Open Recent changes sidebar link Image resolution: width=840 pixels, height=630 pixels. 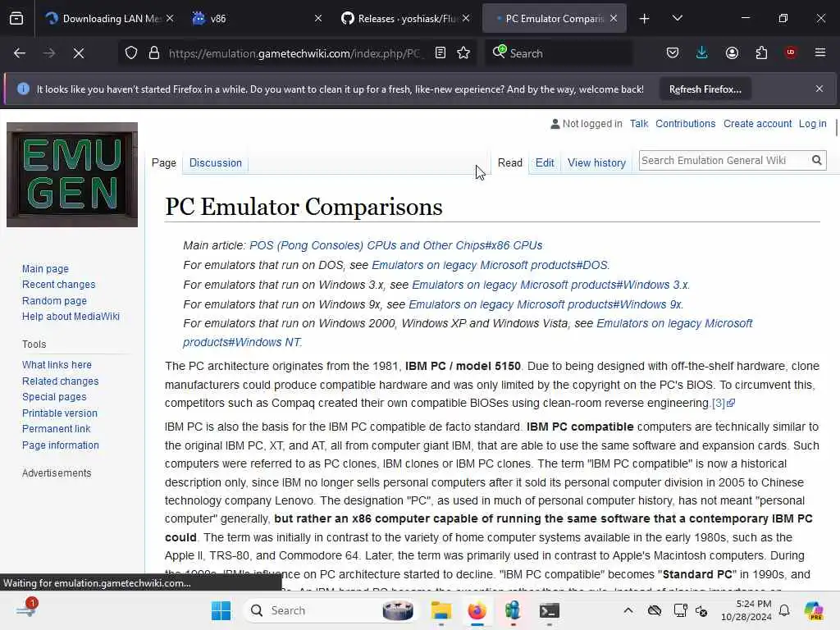[59, 285]
